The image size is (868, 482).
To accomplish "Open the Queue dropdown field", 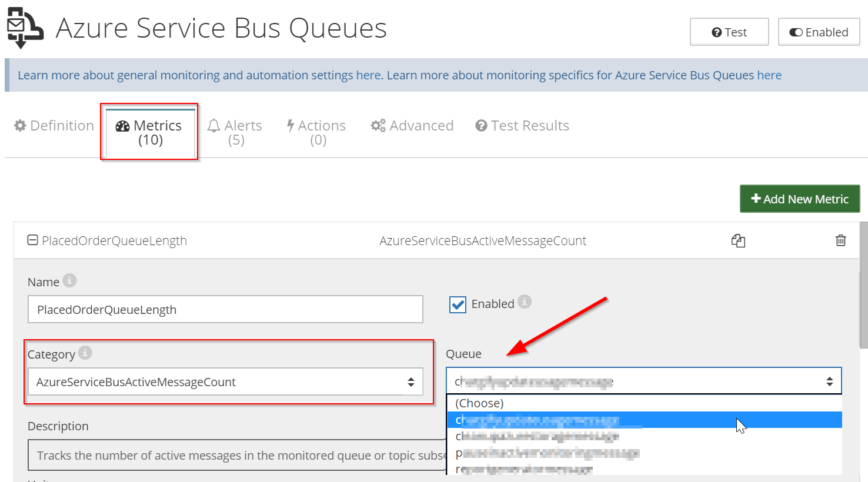I will click(644, 381).
